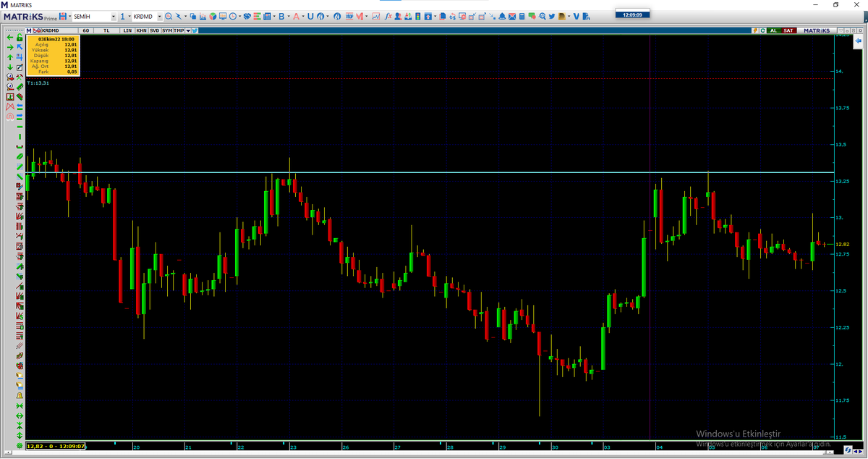868x459 pixels.
Task: Click the pencil edit tool in side toolbar
Action: click(20, 67)
